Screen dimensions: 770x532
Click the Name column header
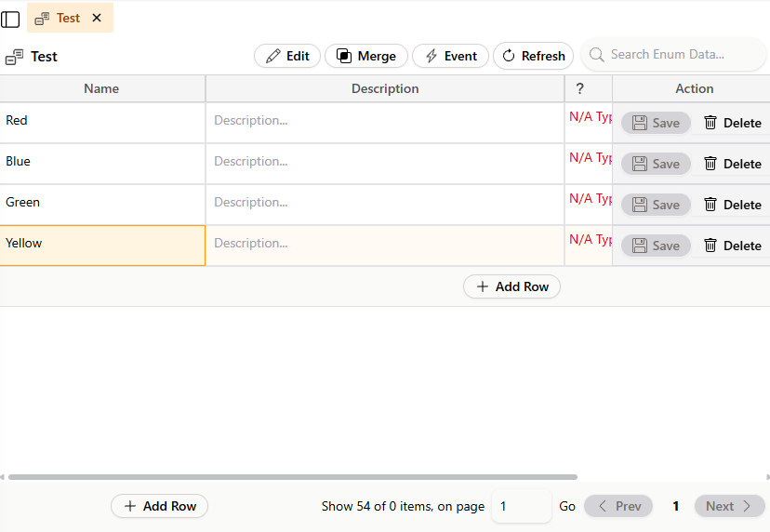[102, 88]
